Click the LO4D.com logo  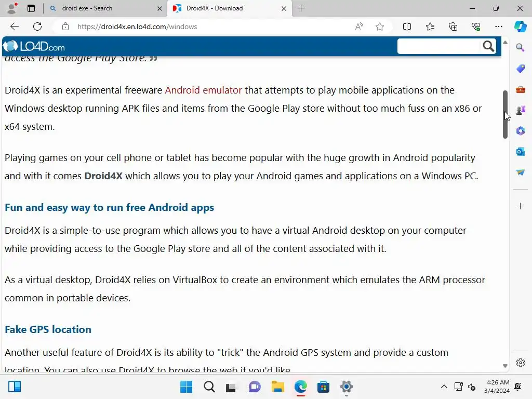(x=34, y=46)
